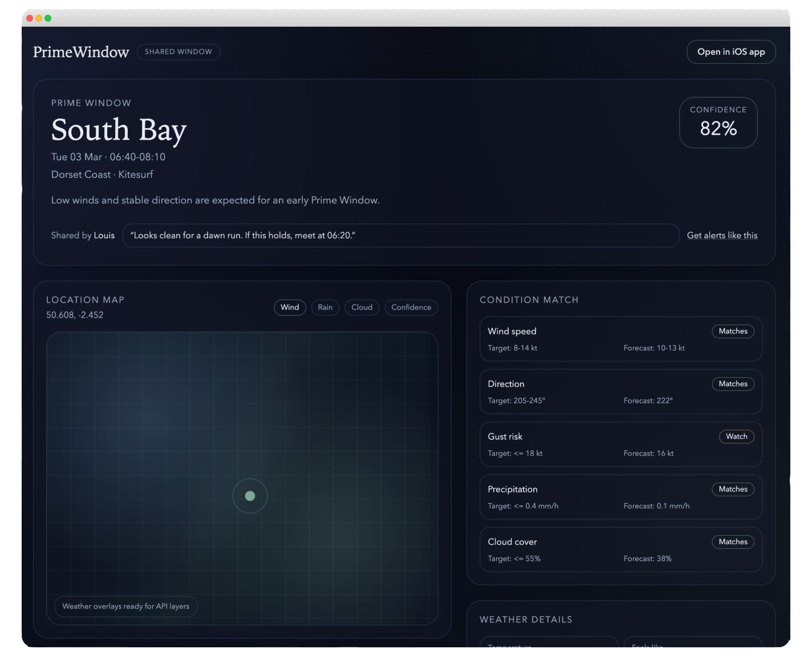Follow the 'Get alerts like this' link

tap(722, 235)
